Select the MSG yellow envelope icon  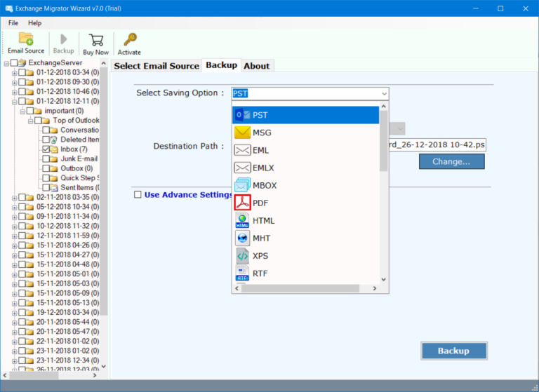coord(242,133)
